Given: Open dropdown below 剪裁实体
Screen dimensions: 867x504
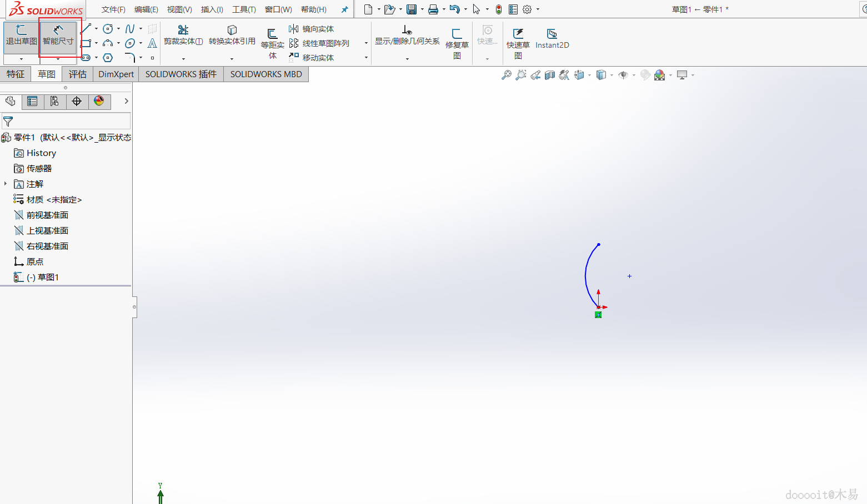Looking at the screenshot, I should pyautogui.click(x=183, y=59).
